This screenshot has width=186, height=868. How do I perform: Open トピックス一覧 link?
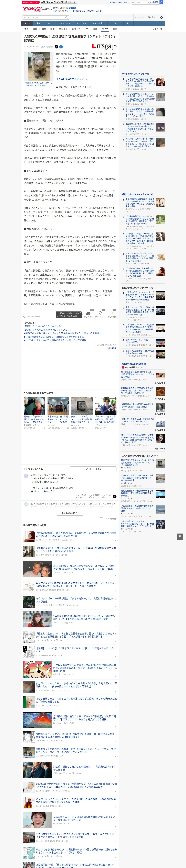tap(155, 29)
